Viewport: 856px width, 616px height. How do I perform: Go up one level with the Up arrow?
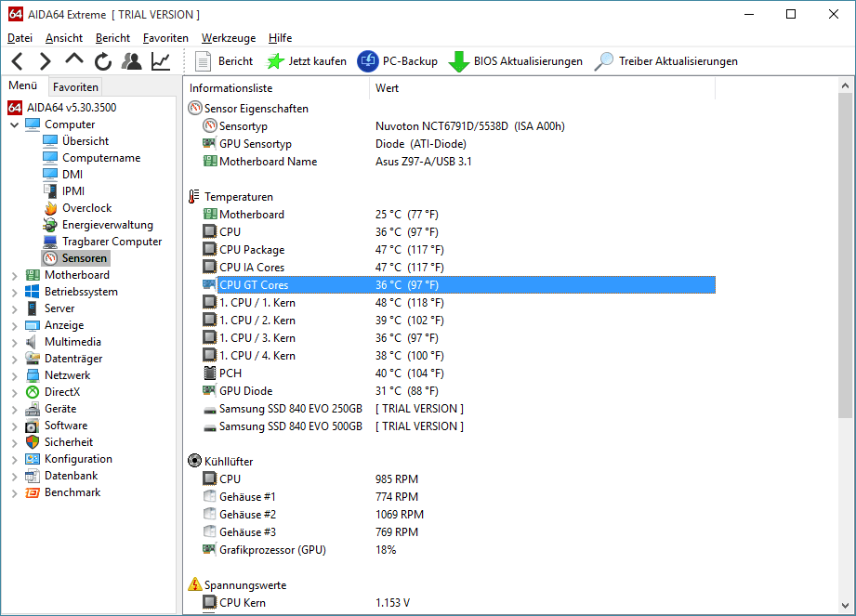pos(73,59)
